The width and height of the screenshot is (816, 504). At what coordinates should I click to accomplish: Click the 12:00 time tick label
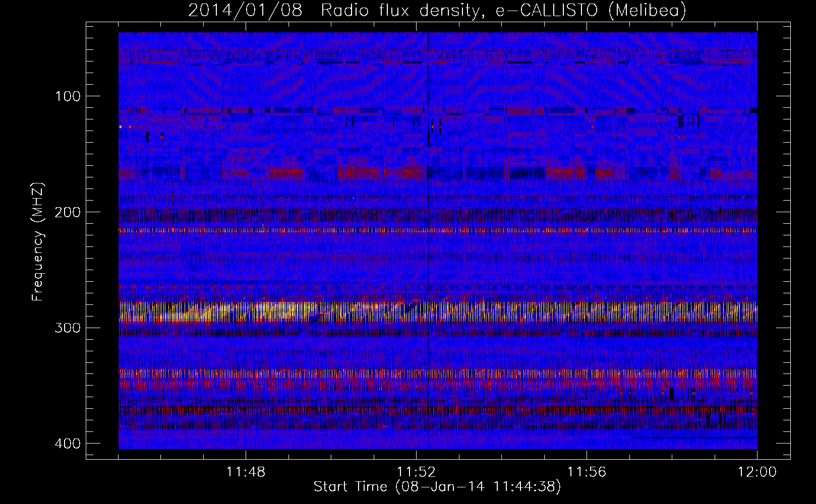coord(757,472)
